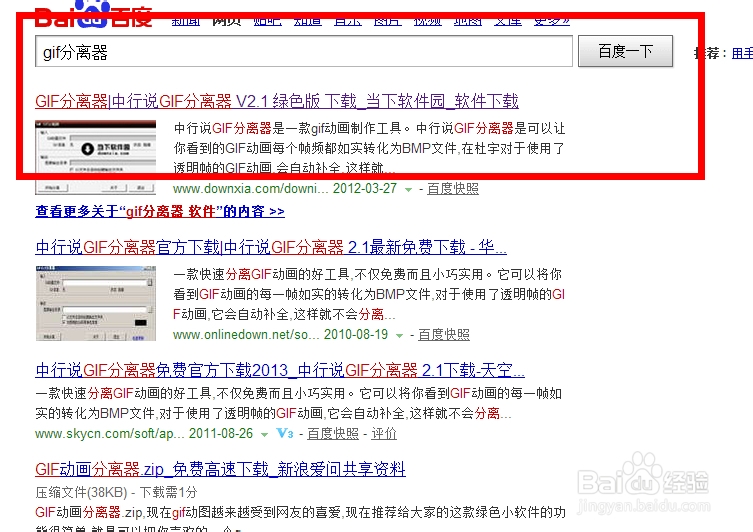This screenshot has width=753, height=532.
Task: Switch to the 贴吧 search tab
Action: click(x=267, y=21)
